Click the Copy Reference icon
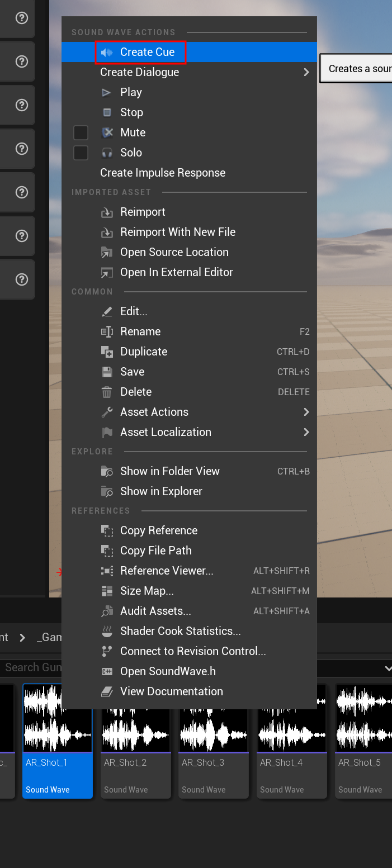 pos(107,531)
